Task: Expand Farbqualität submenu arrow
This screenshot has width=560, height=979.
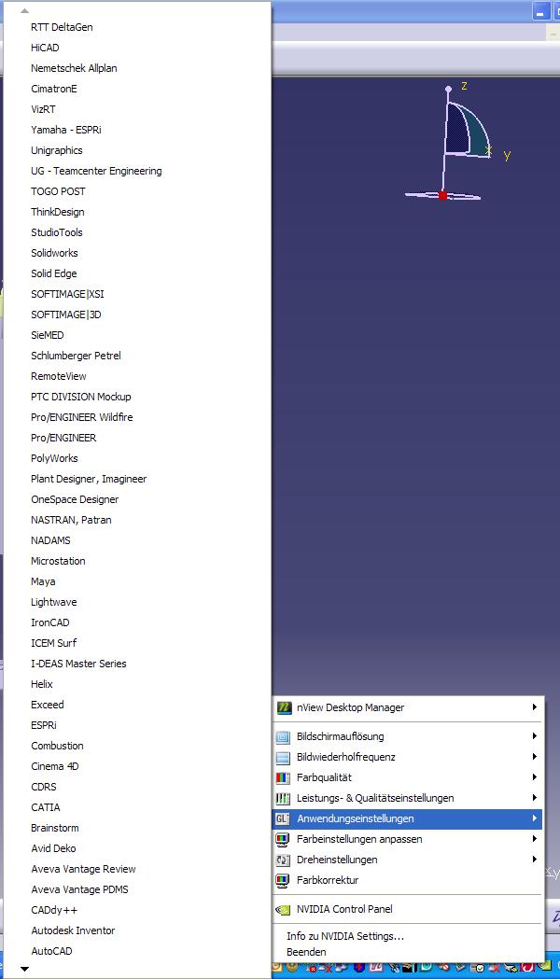Action: [x=535, y=777]
